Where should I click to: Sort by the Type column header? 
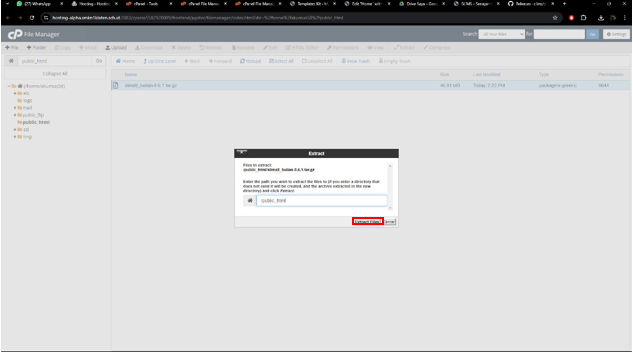(x=544, y=75)
